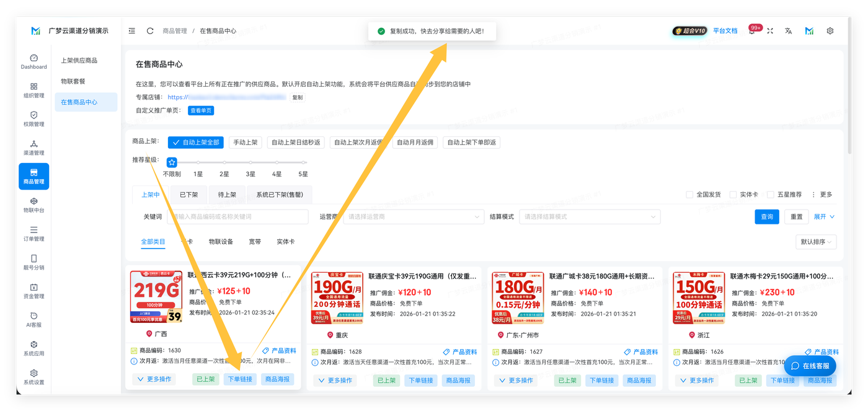Select 商品管理 in the sidebar
This screenshot has width=868, height=411.
pyautogui.click(x=33, y=176)
